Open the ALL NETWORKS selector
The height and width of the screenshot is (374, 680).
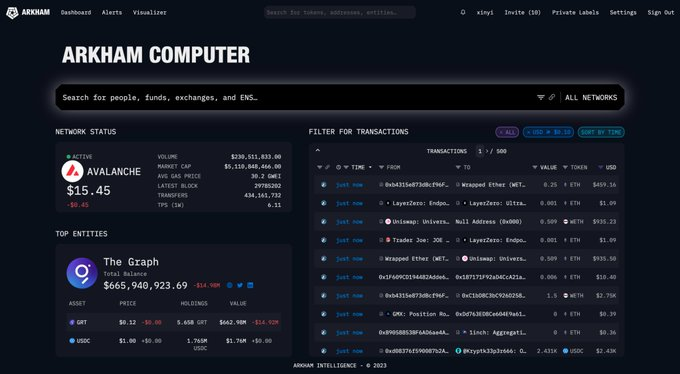coord(591,98)
